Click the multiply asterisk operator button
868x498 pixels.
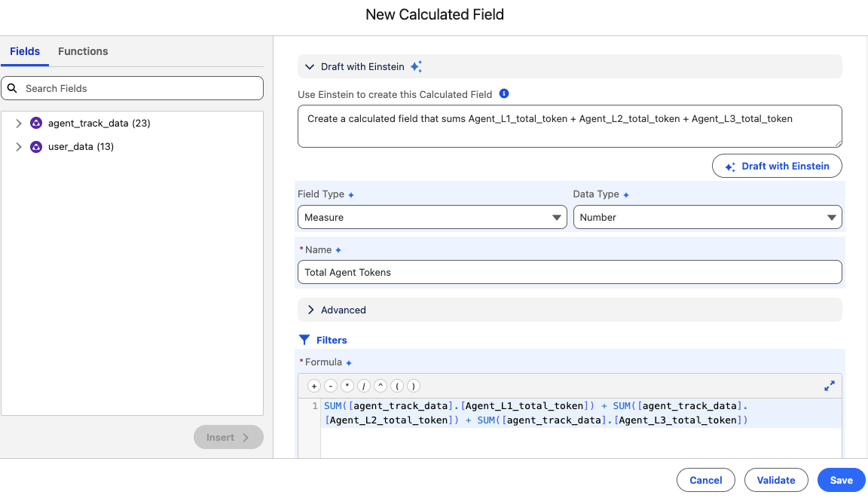pos(347,386)
